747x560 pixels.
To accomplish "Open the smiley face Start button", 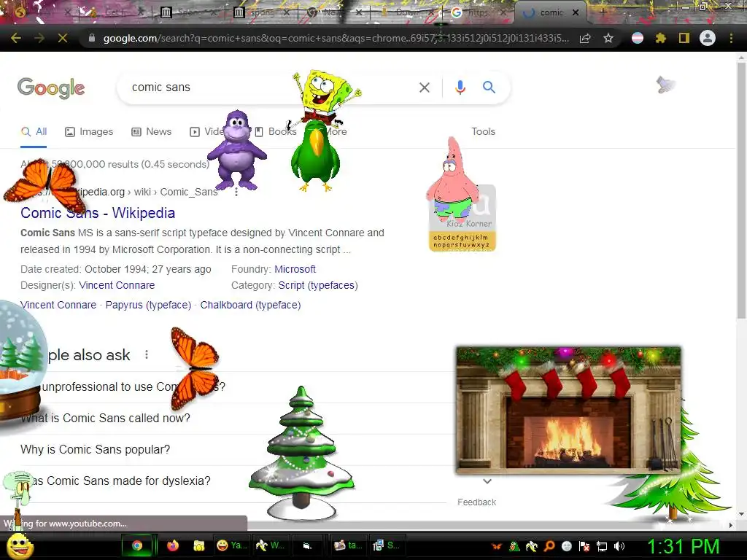I will click(x=20, y=546).
